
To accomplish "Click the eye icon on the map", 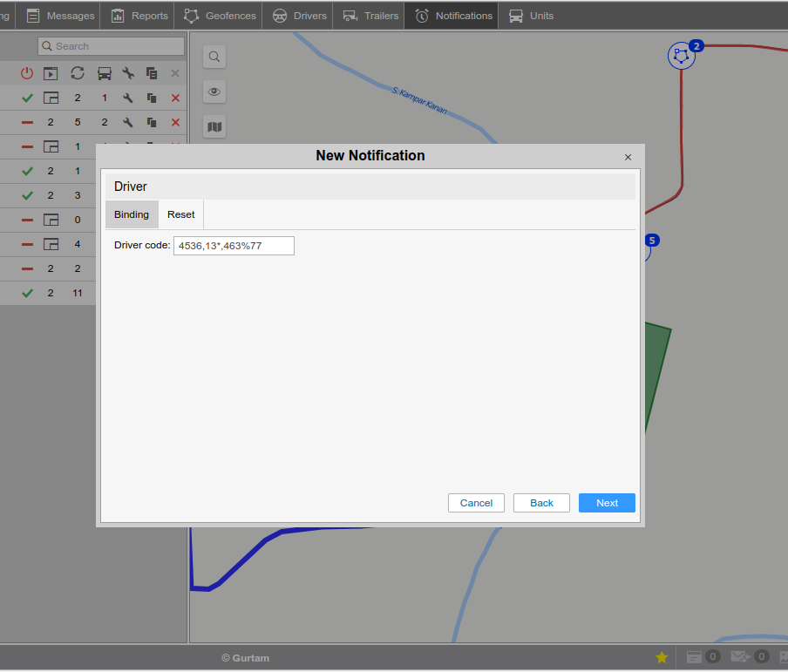I will (214, 92).
